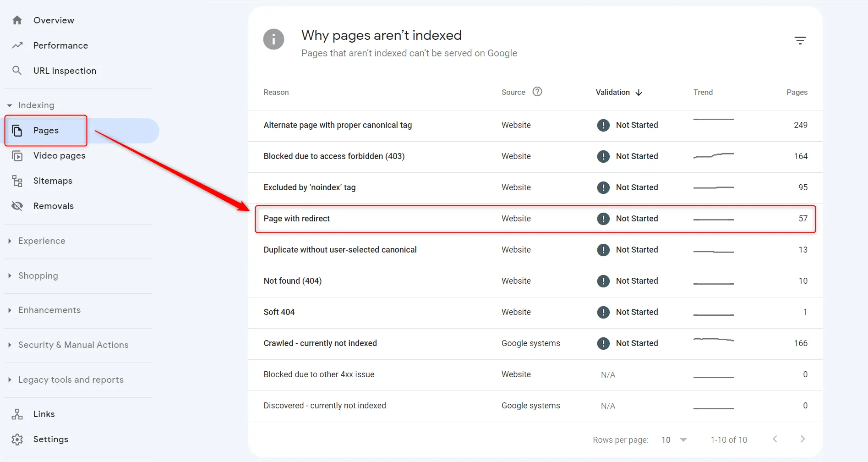This screenshot has width=868, height=462.
Task: Click status icon for Alternate page row
Action: coord(603,125)
